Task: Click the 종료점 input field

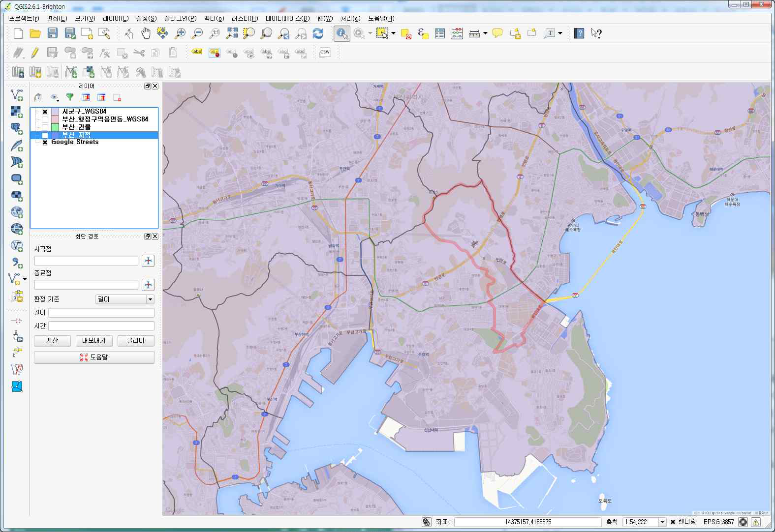Action: 86,285
